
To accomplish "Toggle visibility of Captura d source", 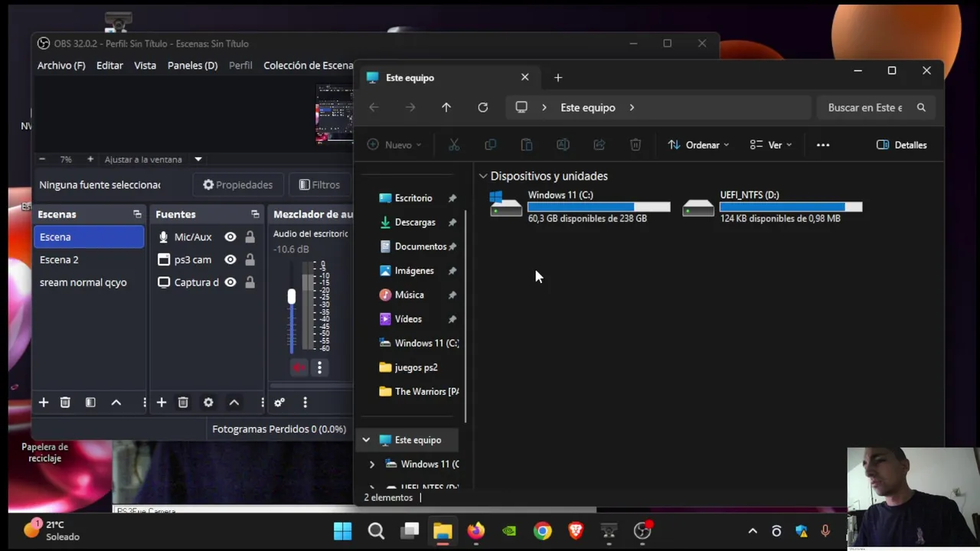I will click(230, 282).
